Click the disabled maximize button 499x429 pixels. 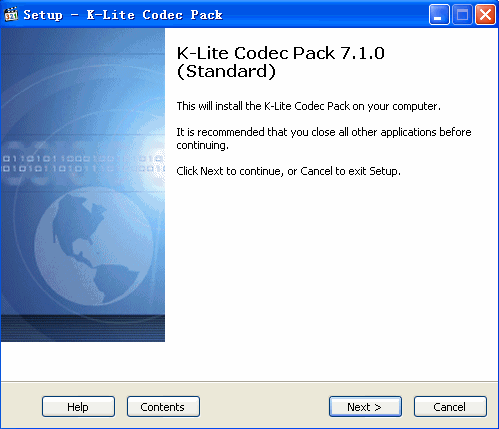click(x=462, y=15)
